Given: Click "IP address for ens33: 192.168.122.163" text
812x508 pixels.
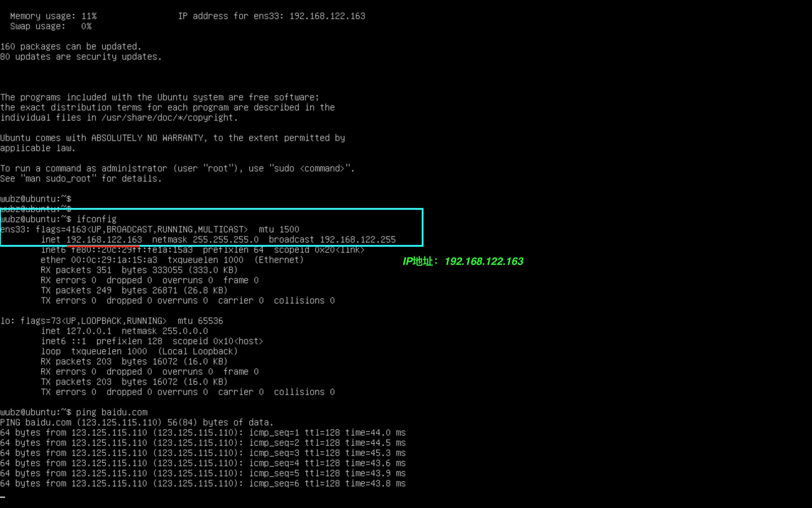Looking at the screenshot, I should click(272, 16).
